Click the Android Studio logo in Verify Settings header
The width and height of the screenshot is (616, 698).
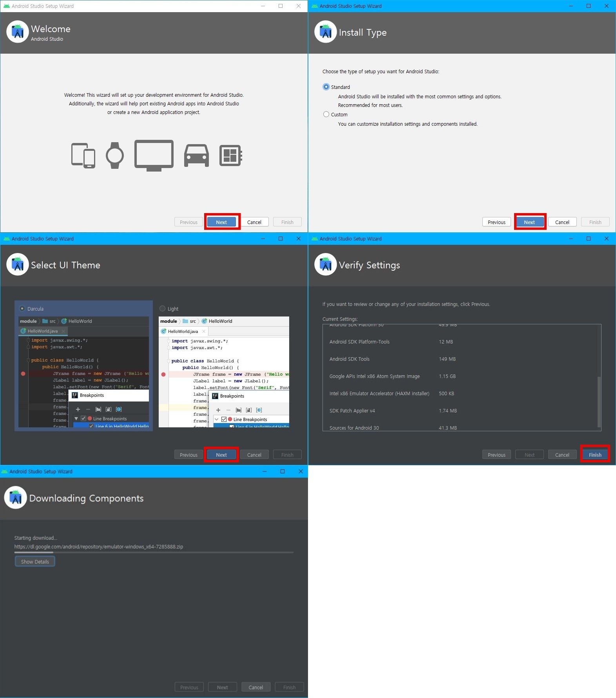tap(326, 265)
